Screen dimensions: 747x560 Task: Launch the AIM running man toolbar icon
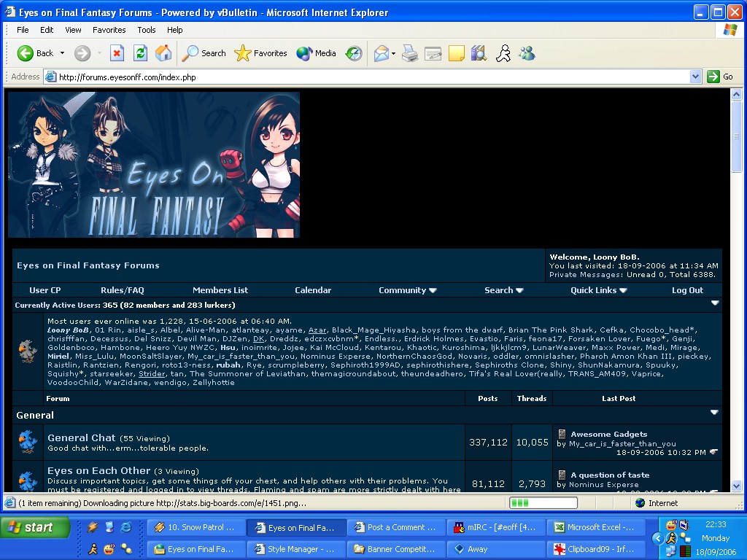point(503,53)
